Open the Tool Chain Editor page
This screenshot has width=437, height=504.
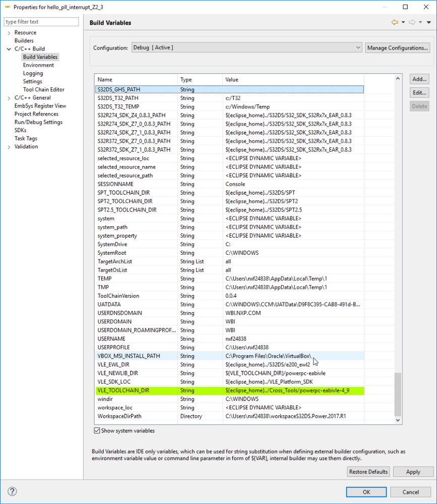tap(44, 89)
